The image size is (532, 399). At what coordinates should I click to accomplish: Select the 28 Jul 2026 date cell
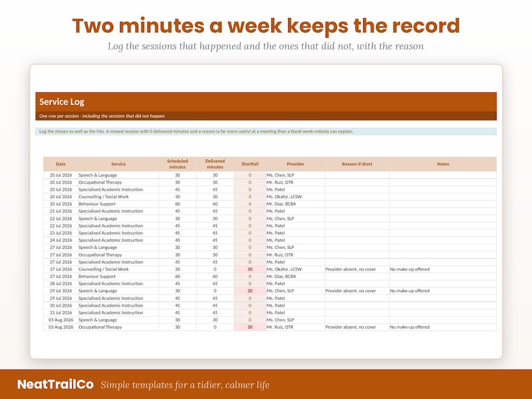[x=61, y=283]
